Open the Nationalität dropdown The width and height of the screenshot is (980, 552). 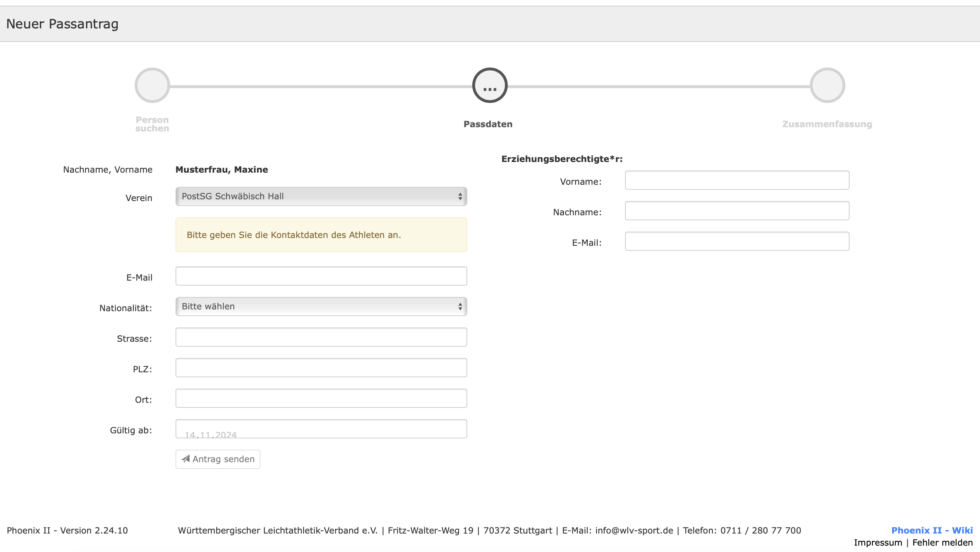coord(321,306)
